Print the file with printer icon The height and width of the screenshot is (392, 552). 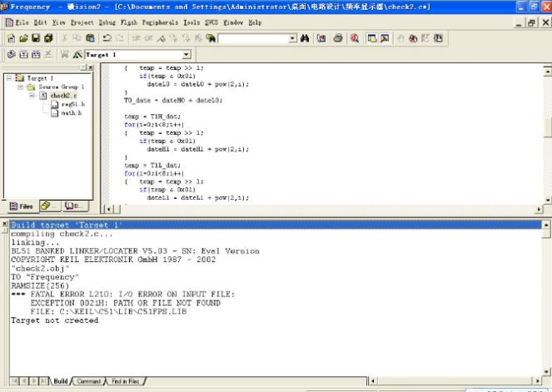[x=338, y=38]
